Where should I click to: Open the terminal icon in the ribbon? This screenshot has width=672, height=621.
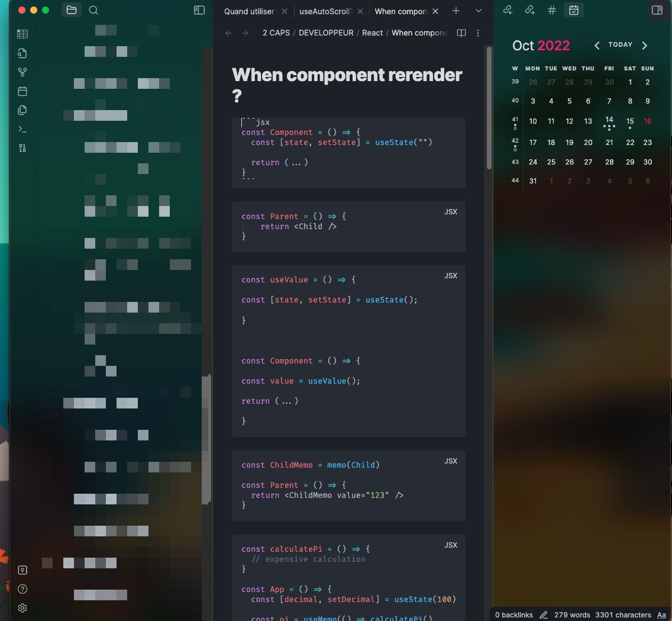pyautogui.click(x=22, y=128)
